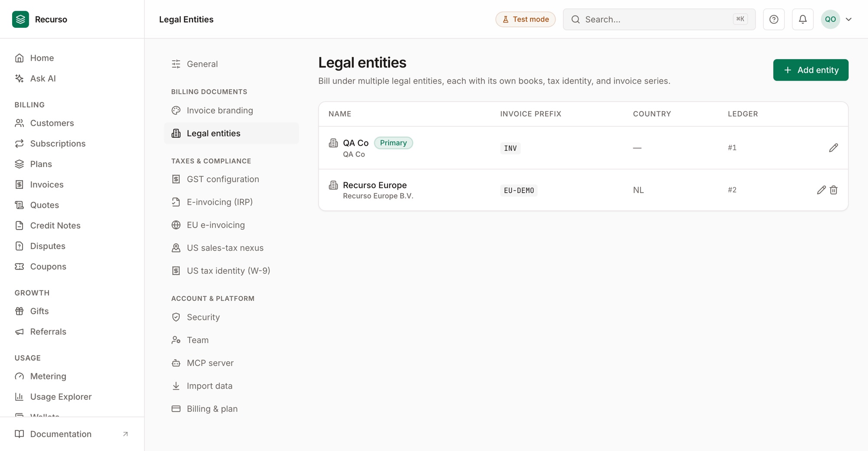Open Invoices page
The width and height of the screenshot is (868, 451).
46,184
